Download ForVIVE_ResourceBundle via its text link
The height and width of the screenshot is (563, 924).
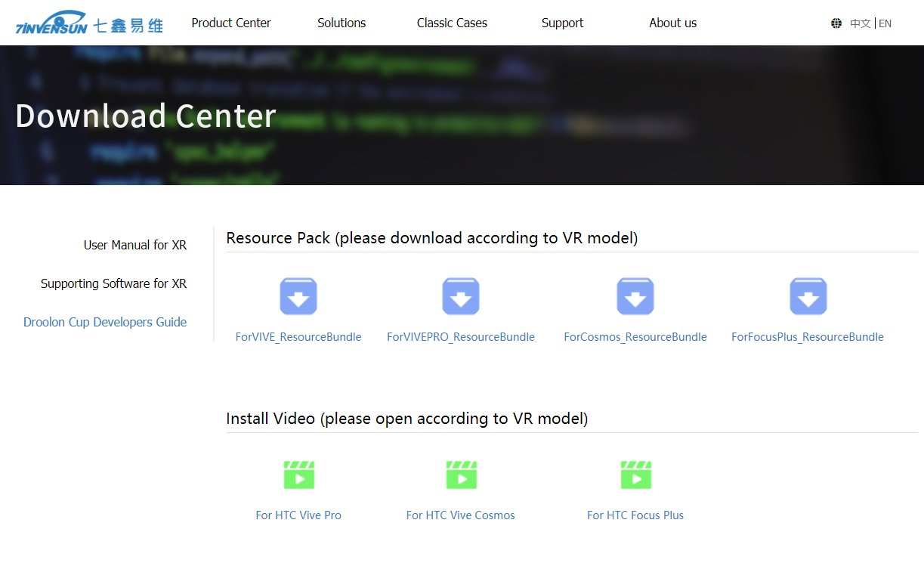pos(298,337)
